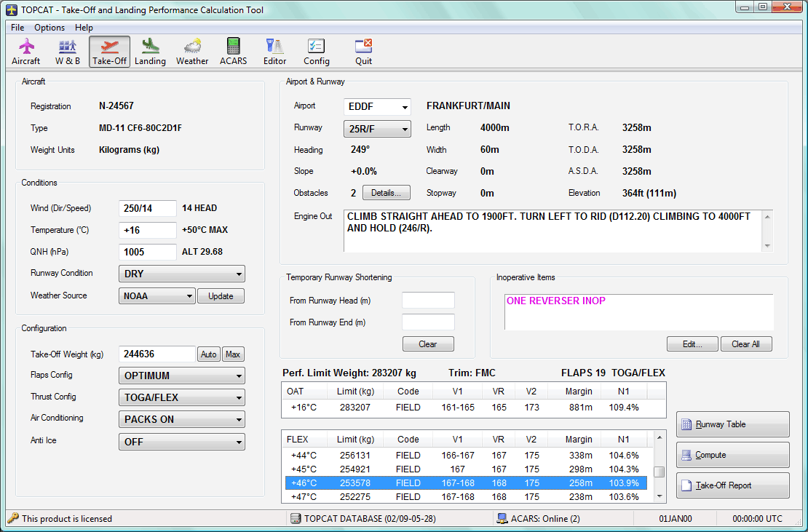Open the Weather Source NOAA dropdown

157,295
